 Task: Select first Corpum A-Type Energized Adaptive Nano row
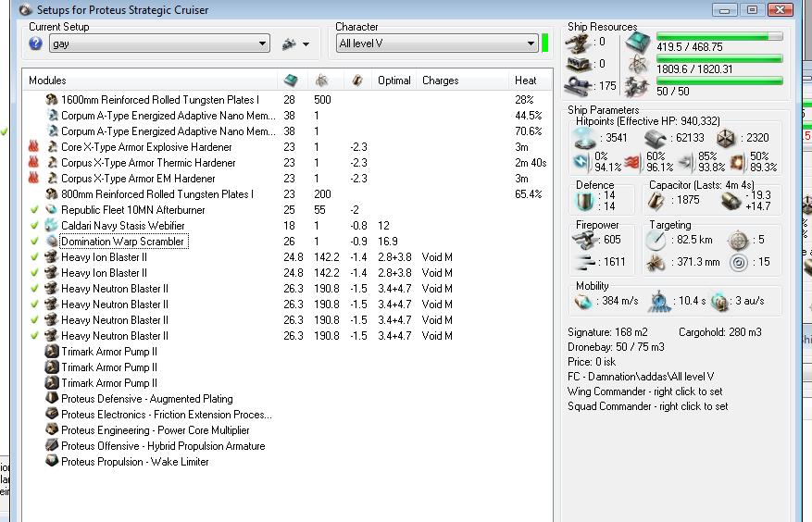coord(287,116)
